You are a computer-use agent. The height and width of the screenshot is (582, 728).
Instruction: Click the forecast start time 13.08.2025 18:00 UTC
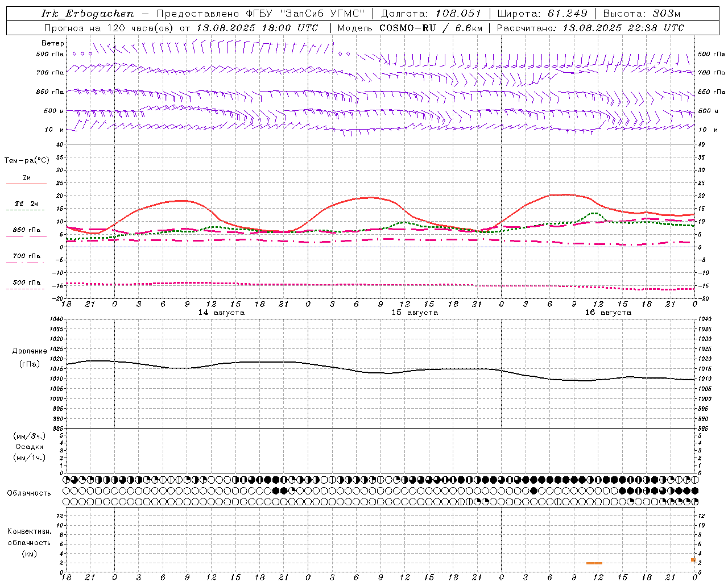(257, 28)
